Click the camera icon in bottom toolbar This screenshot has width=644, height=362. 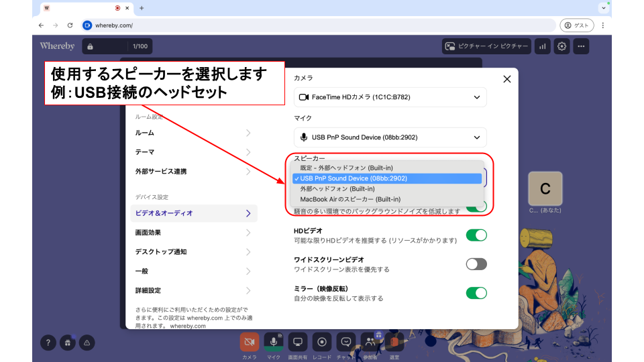pos(250,342)
